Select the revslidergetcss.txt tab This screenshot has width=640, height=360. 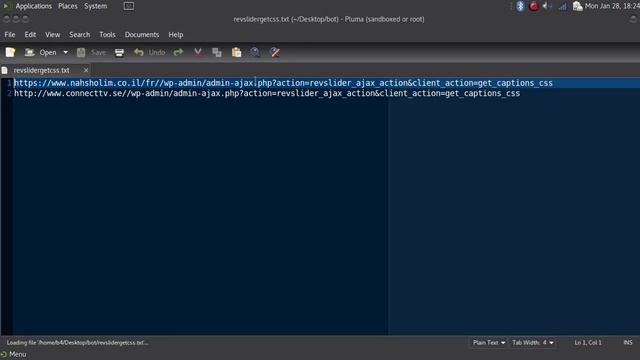[x=41, y=70]
